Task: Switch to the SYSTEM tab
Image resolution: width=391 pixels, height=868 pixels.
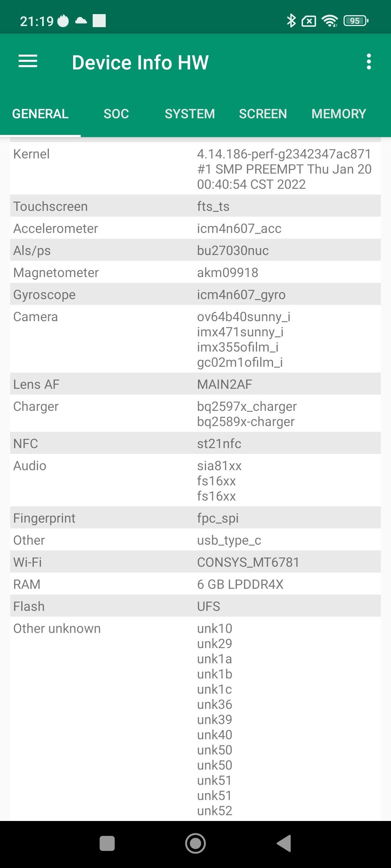Action: 190,114
